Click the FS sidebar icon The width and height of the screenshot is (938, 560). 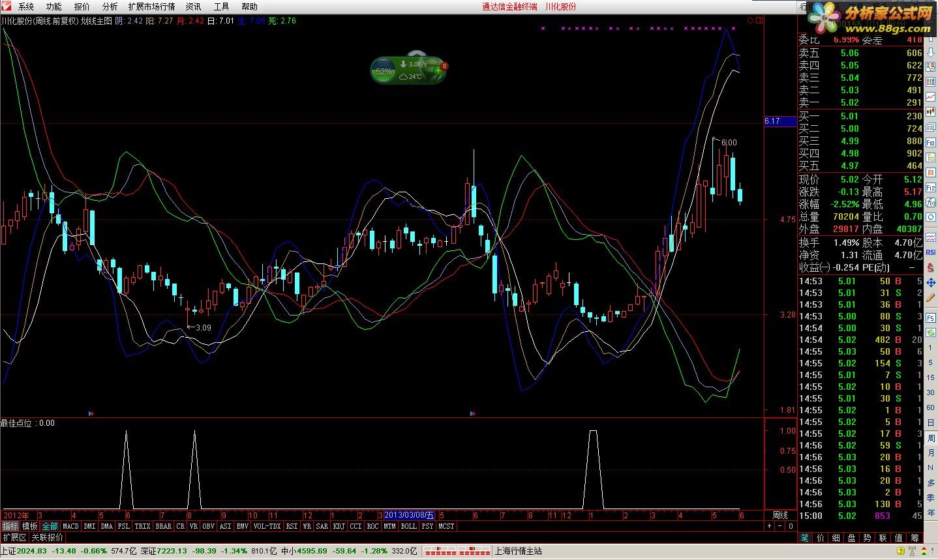click(931, 317)
